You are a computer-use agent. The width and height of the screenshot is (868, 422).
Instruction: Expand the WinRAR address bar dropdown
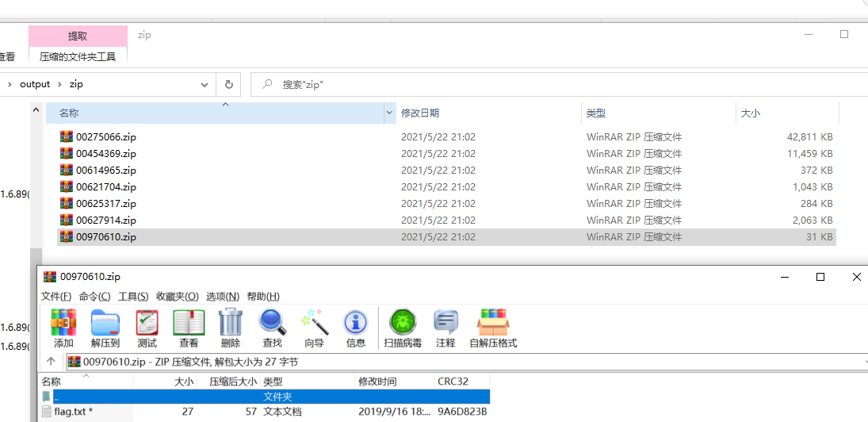(x=865, y=362)
